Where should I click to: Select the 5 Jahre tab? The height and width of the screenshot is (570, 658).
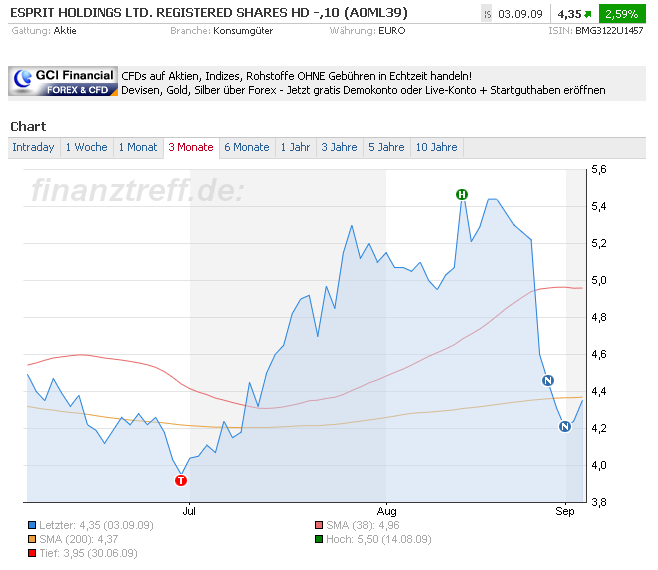coord(386,147)
